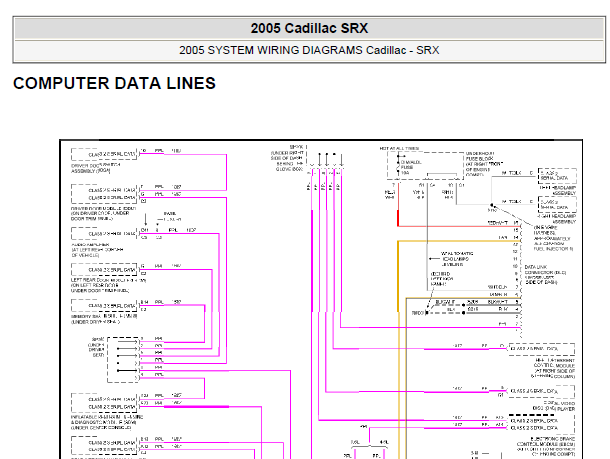Click the Driver Door Module (DDM) label
This screenshot has height=459, width=610.
coord(103,214)
